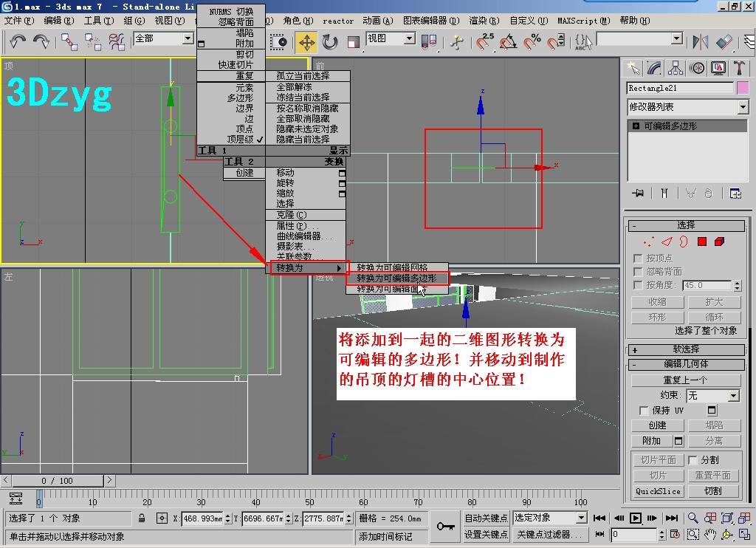Click the QuickSlice button
756x548 pixels.
(658, 491)
